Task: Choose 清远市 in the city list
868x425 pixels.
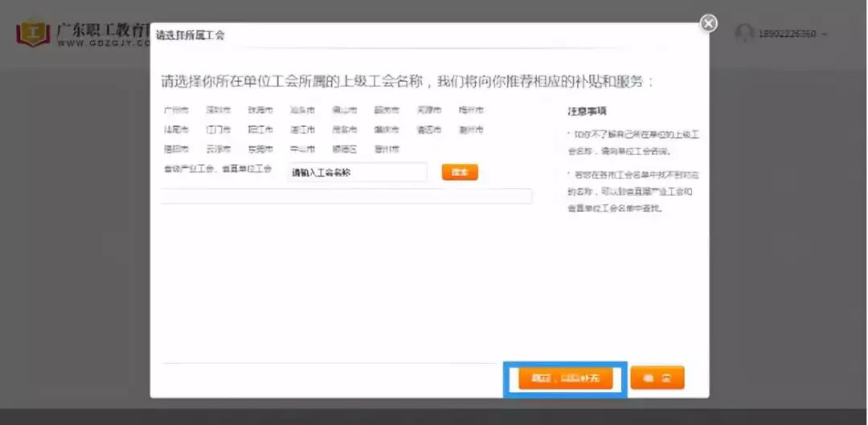Action: (x=428, y=129)
